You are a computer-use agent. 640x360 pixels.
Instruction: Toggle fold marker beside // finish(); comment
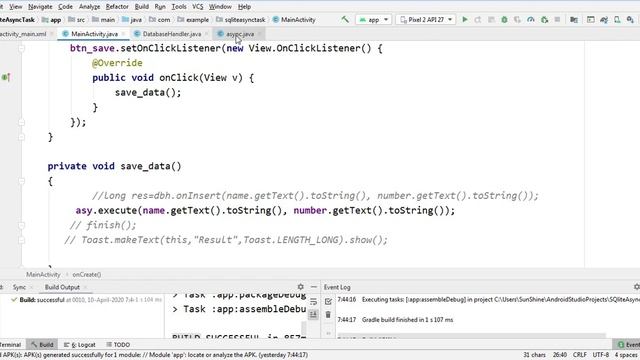pyautogui.click(x=22, y=225)
